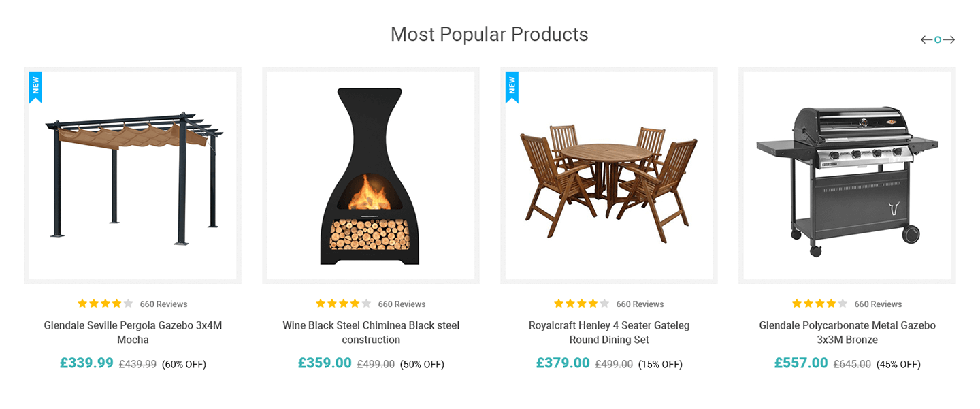The image size is (980, 409).
Task: Click NEW ribbon on Henley dining set
Action: pos(512,87)
